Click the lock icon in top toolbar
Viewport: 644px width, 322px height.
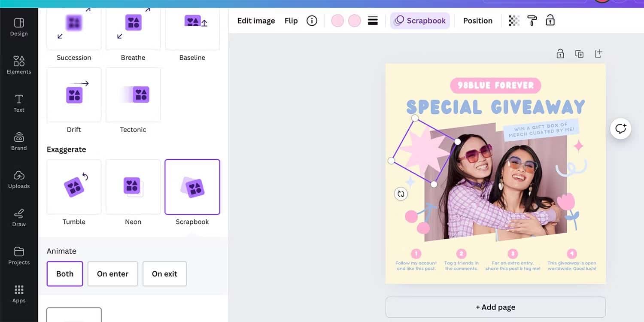tap(550, 21)
